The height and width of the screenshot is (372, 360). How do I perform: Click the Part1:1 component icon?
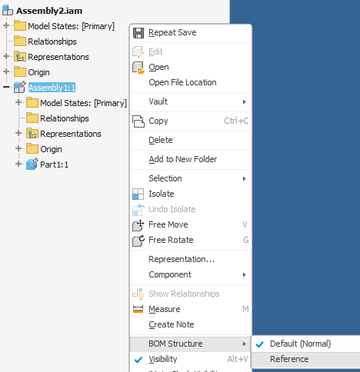(32, 164)
